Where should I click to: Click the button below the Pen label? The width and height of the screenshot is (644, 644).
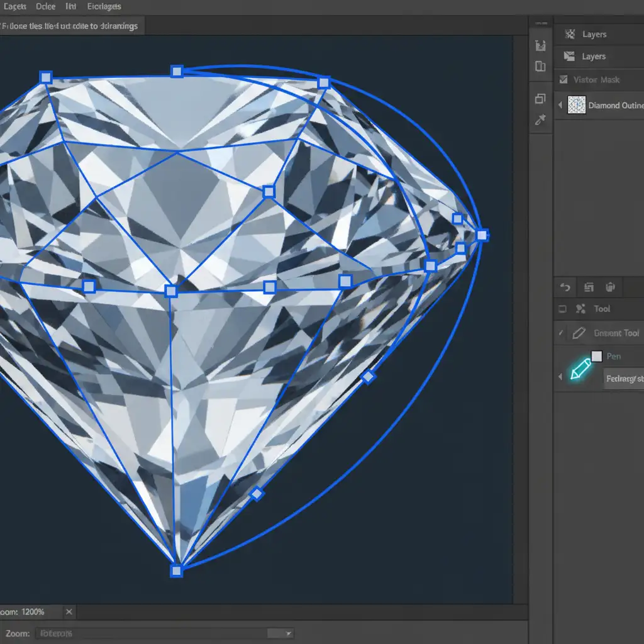tap(624, 379)
